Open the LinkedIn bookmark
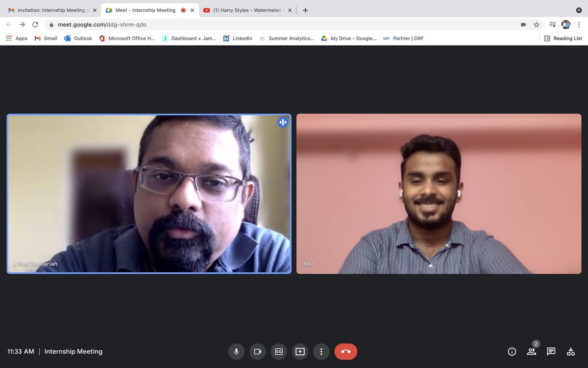 pyautogui.click(x=237, y=38)
